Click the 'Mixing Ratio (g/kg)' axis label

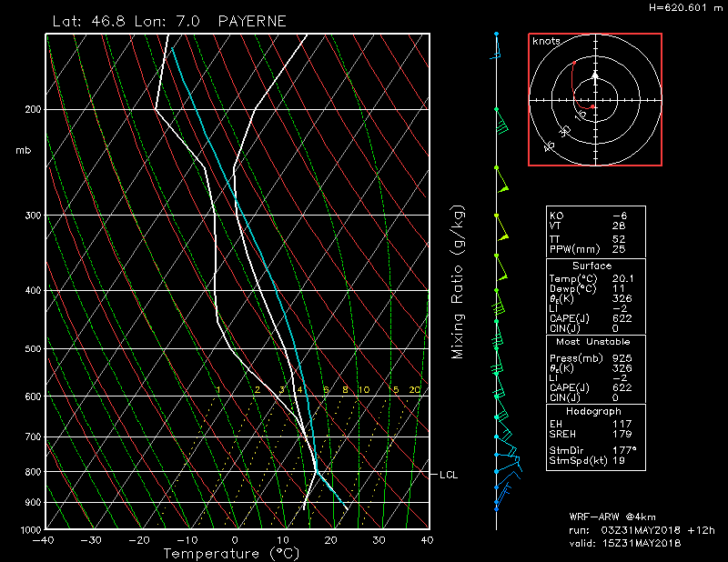pyautogui.click(x=459, y=282)
